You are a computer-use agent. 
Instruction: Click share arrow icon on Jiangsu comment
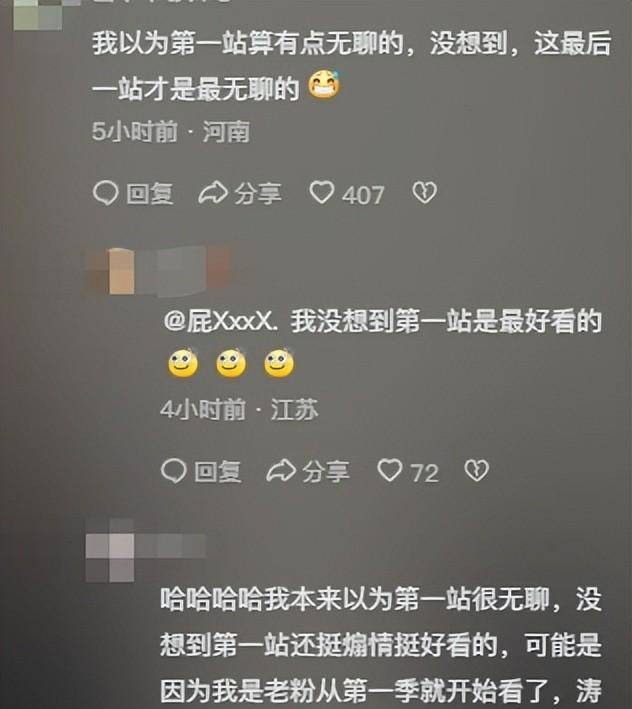tap(281, 471)
